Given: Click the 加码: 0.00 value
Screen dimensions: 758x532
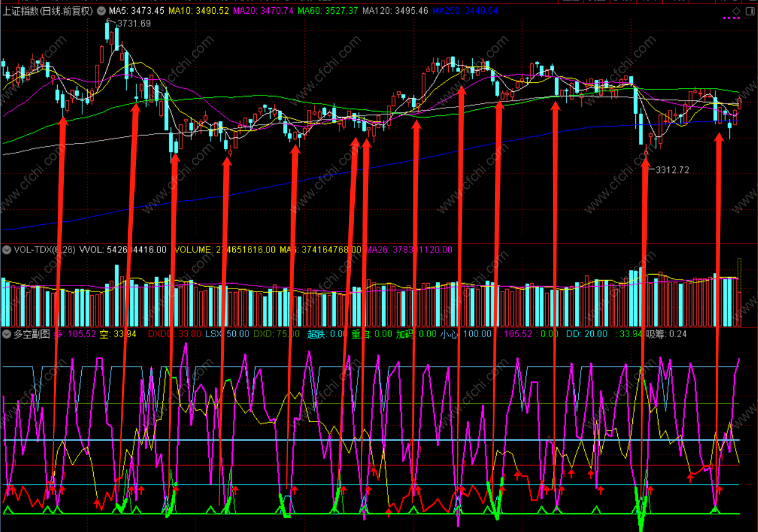Looking at the screenshot, I should click(416, 334).
